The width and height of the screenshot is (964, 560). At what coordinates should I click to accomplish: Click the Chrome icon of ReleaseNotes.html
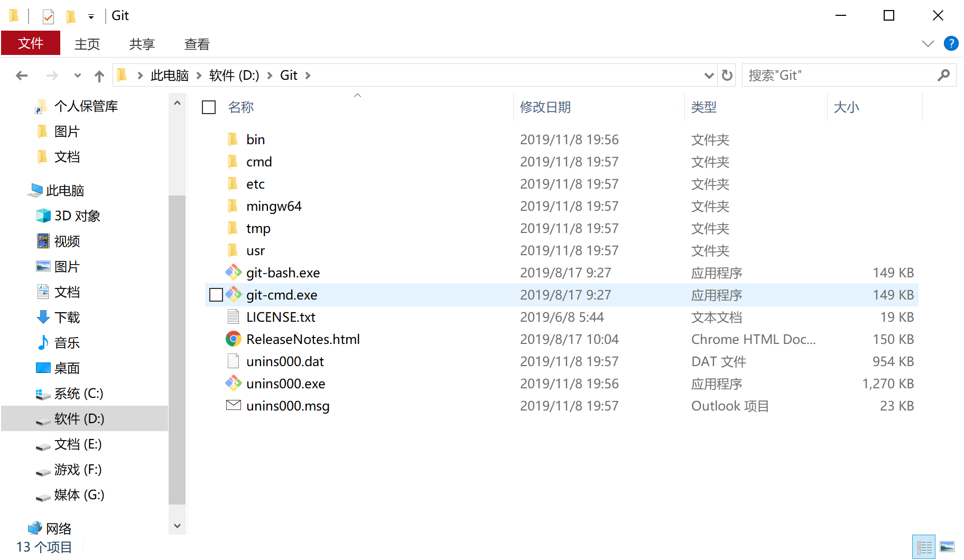click(x=233, y=339)
